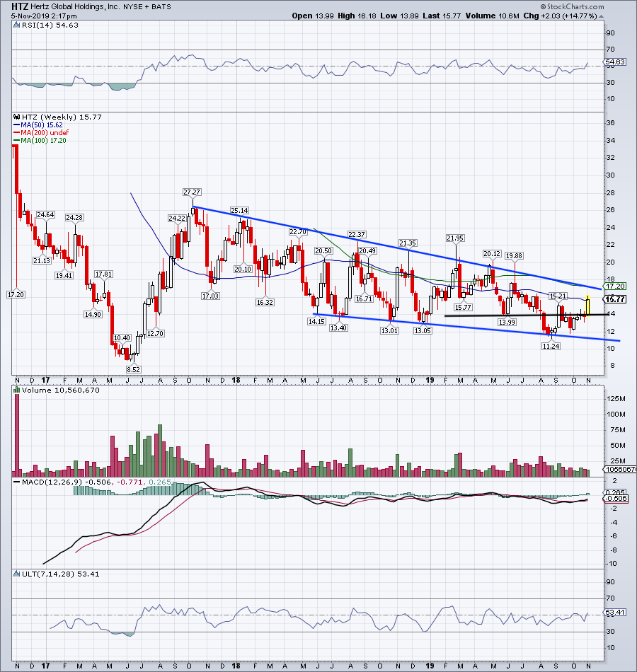Screen dimensions: 637x672
Task: Click the 14.90 price annotation
Action: click(x=93, y=314)
